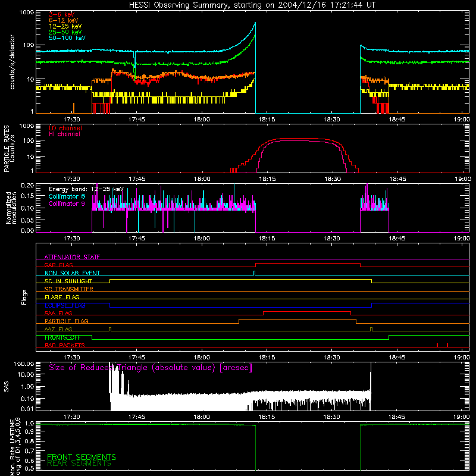Click the Energy band: 12-25 keV label

coord(86,189)
